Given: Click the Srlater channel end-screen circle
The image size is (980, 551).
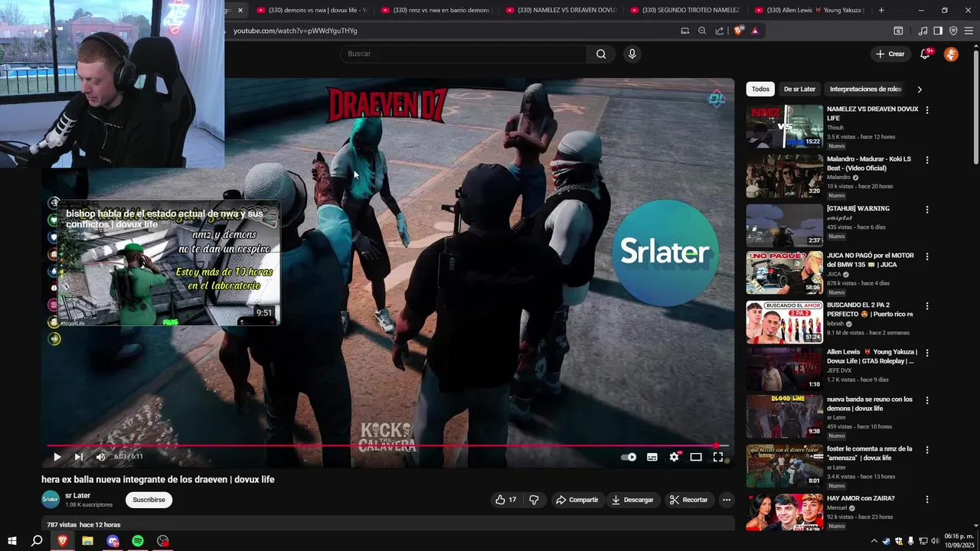Looking at the screenshot, I should (665, 253).
